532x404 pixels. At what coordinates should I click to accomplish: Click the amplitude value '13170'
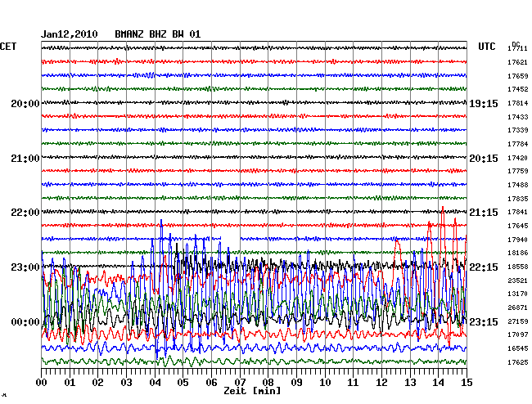pyautogui.click(x=518, y=294)
